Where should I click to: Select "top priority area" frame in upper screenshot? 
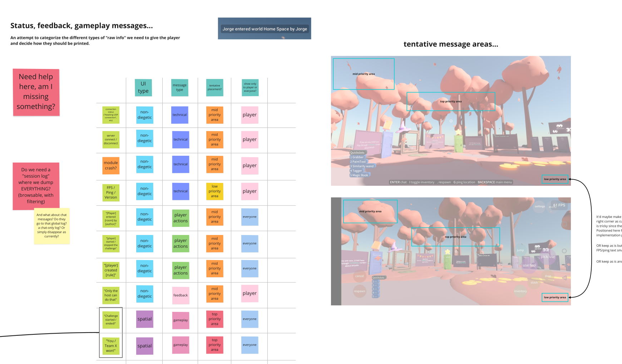[451, 101]
